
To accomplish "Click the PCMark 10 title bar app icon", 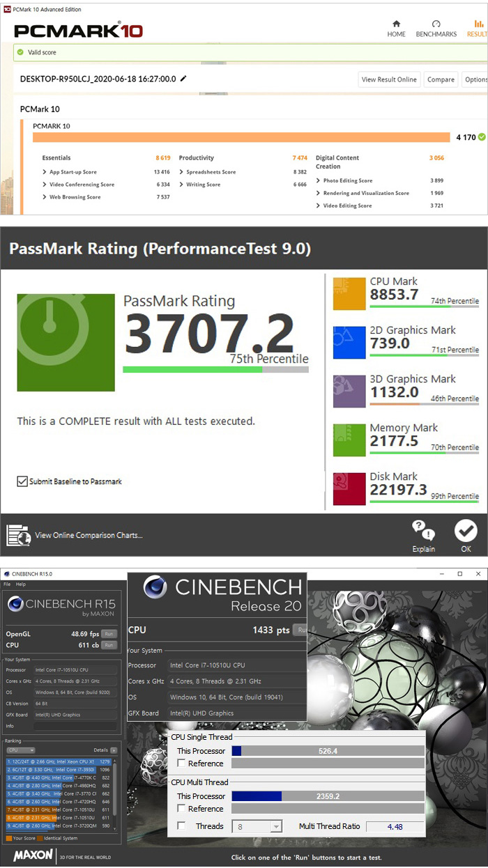I will pyautogui.click(x=6, y=9).
